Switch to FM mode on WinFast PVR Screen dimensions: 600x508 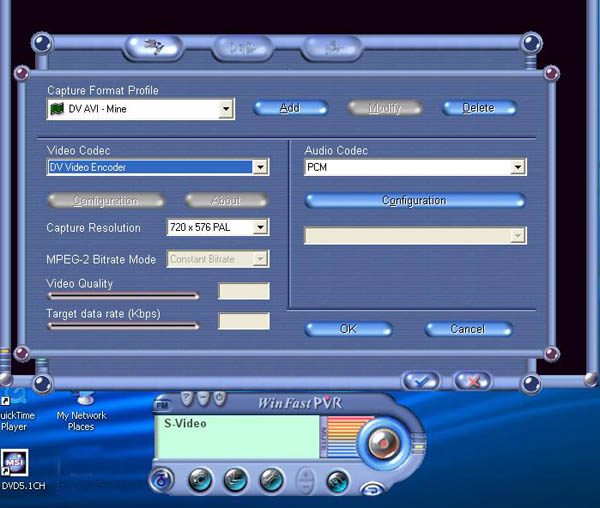162,405
